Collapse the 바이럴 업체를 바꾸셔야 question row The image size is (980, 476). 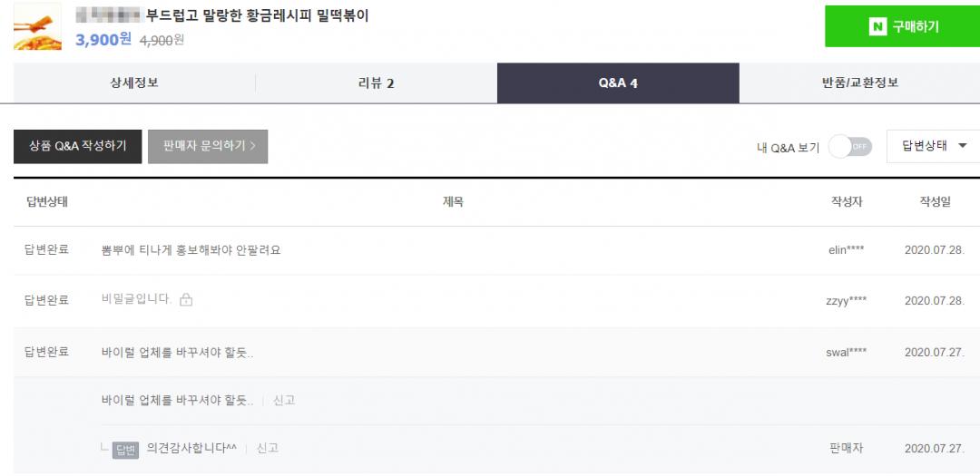[178, 353]
